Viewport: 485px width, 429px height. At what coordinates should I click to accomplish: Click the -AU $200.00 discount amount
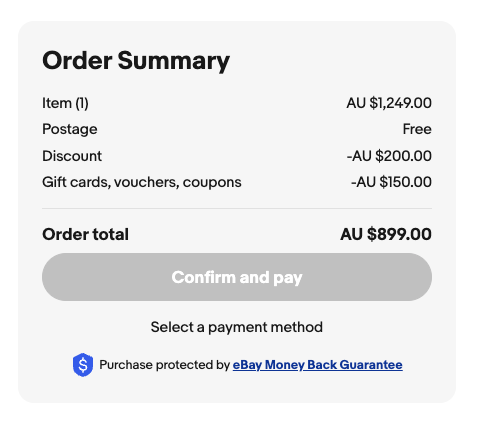tap(389, 156)
